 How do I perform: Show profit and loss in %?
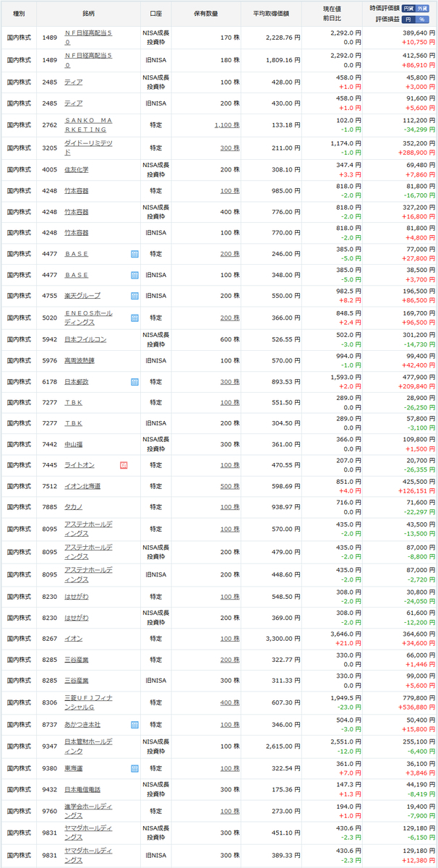pos(423,19)
